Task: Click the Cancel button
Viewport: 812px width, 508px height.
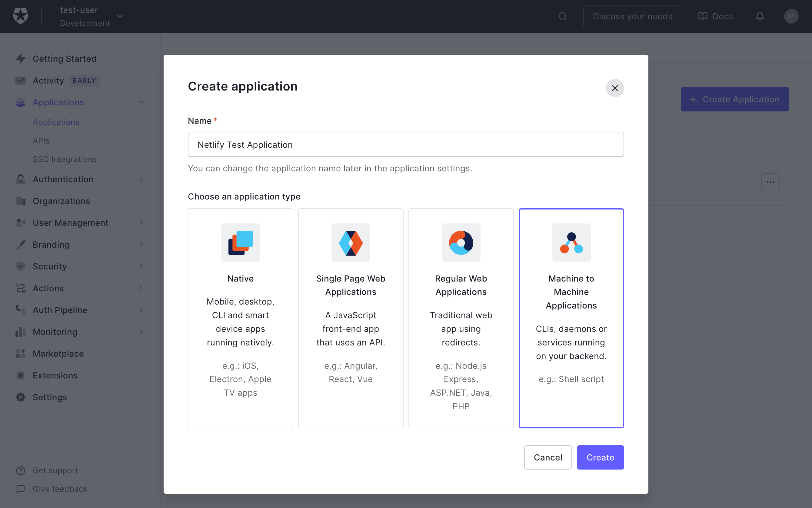Action: pos(547,457)
